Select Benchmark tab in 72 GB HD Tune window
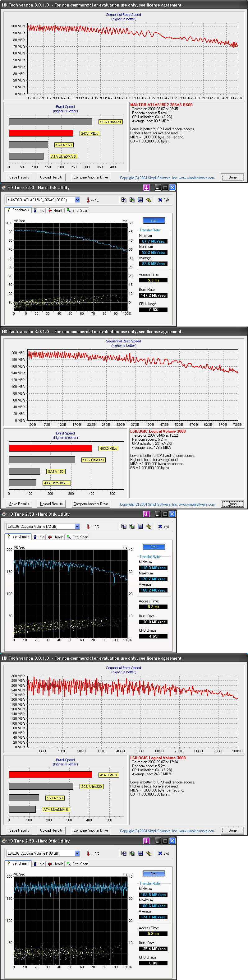 (x=18, y=536)
